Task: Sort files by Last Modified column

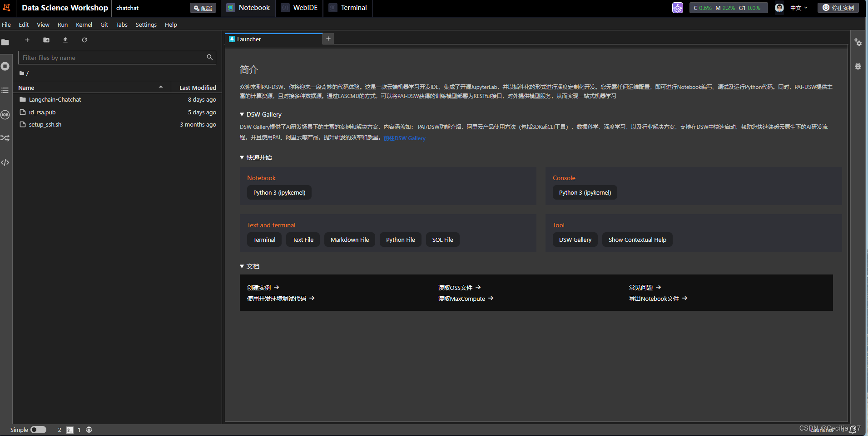Action: coord(197,88)
